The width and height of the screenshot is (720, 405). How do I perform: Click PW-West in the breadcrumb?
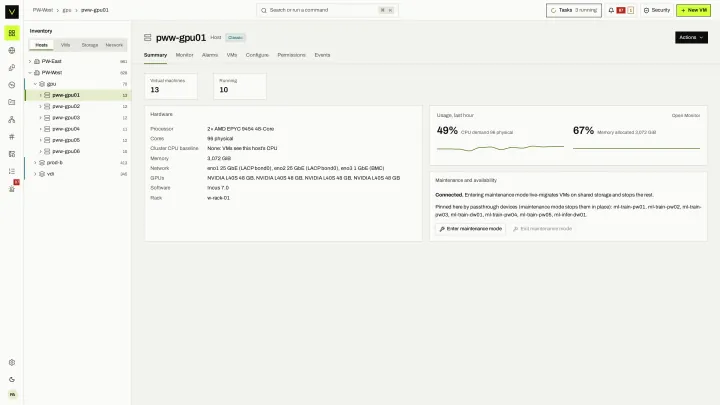(43, 10)
